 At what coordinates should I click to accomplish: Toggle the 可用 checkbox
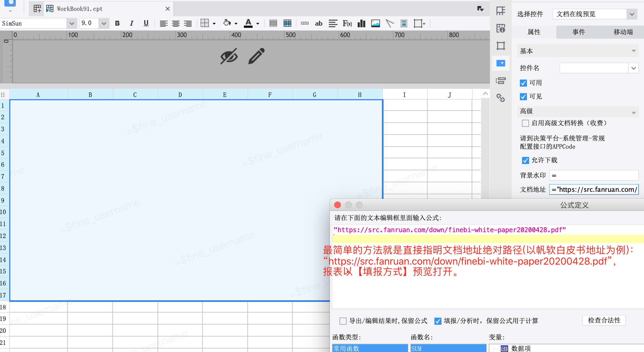tap(523, 83)
